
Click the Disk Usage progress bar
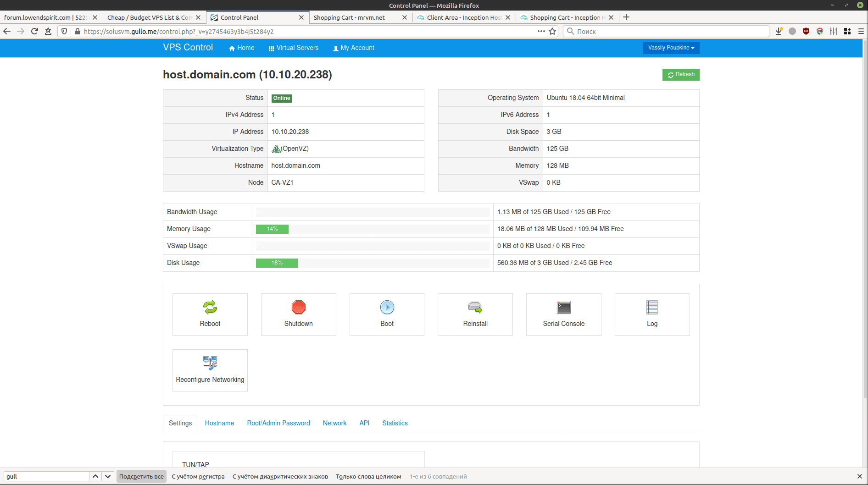click(x=372, y=263)
